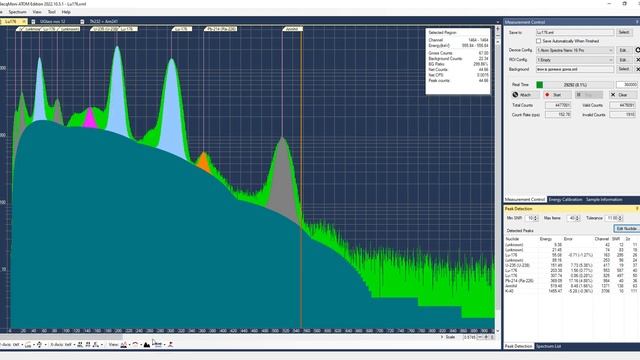Click the Edit Nuclide button

tap(626, 229)
